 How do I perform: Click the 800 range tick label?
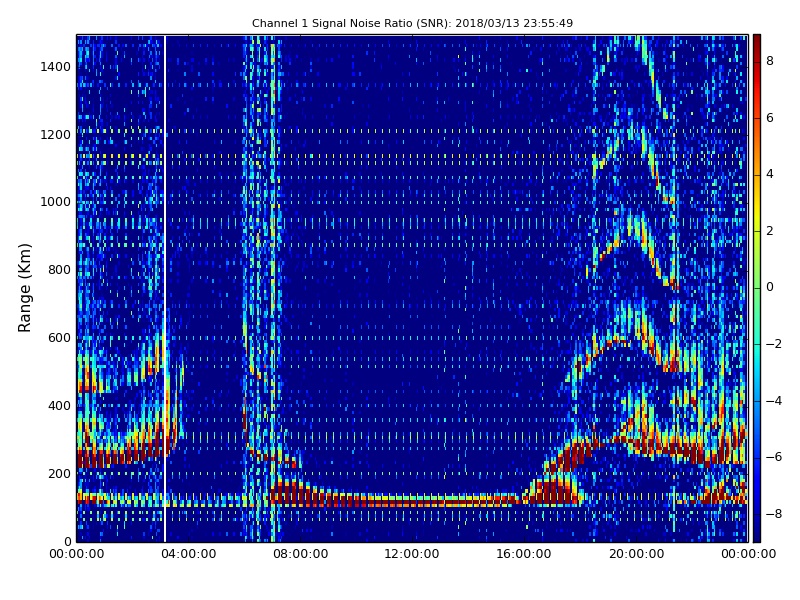59,270
